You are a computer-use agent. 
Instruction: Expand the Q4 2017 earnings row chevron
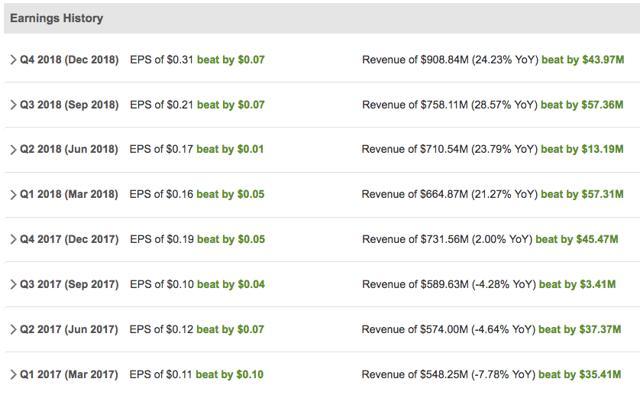[13, 240]
